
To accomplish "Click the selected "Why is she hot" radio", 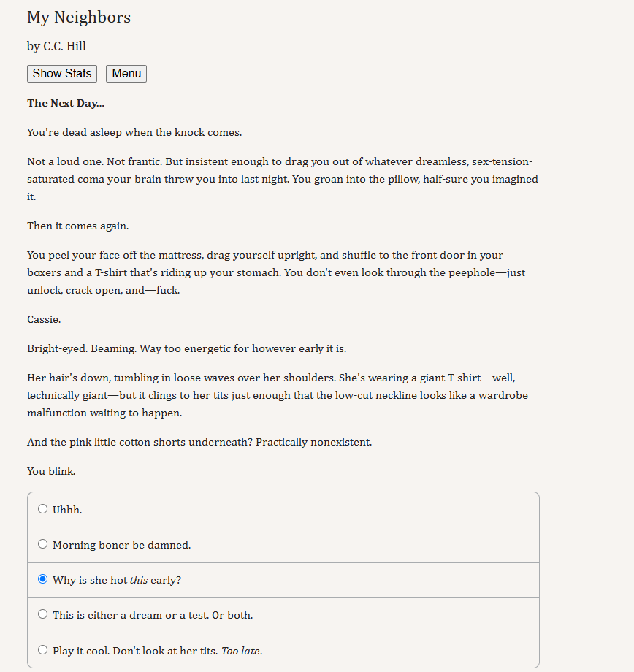I will pos(43,579).
